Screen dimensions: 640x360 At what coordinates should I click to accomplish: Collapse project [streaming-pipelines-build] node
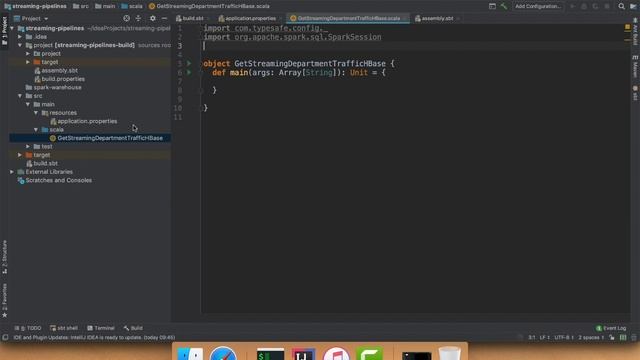[x=20, y=45]
